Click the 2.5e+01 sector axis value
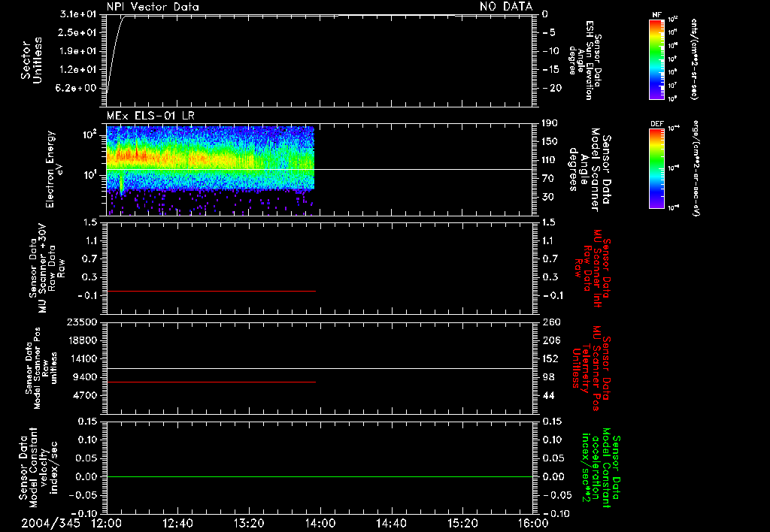The width and height of the screenshot is (770, 532). coord(78,33)
